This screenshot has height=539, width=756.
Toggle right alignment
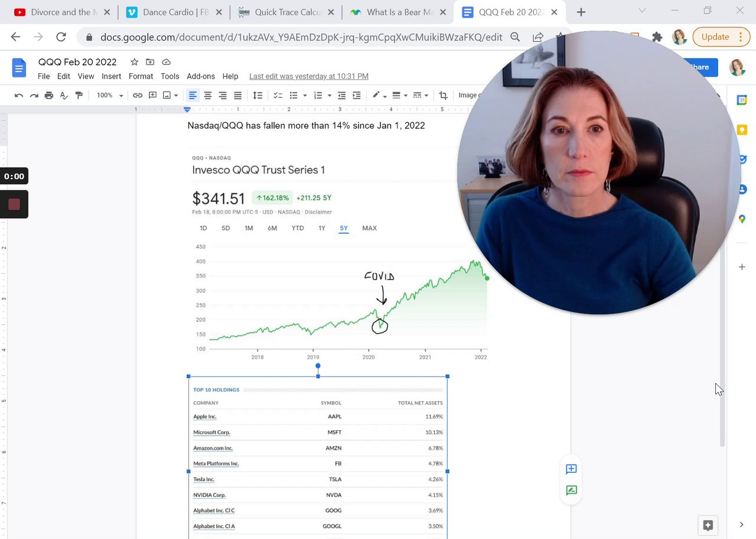click(223, 95)
